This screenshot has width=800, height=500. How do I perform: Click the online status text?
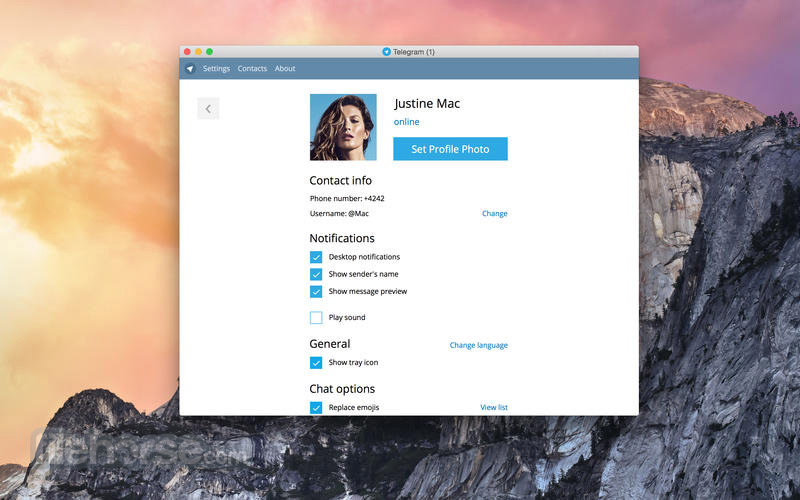click(406, 122)
